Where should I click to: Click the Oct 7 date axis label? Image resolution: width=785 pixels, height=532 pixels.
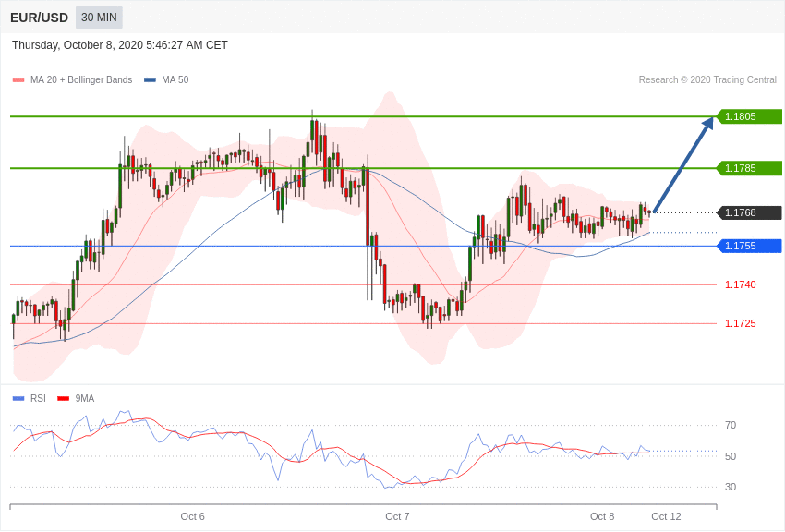[397, 516]
